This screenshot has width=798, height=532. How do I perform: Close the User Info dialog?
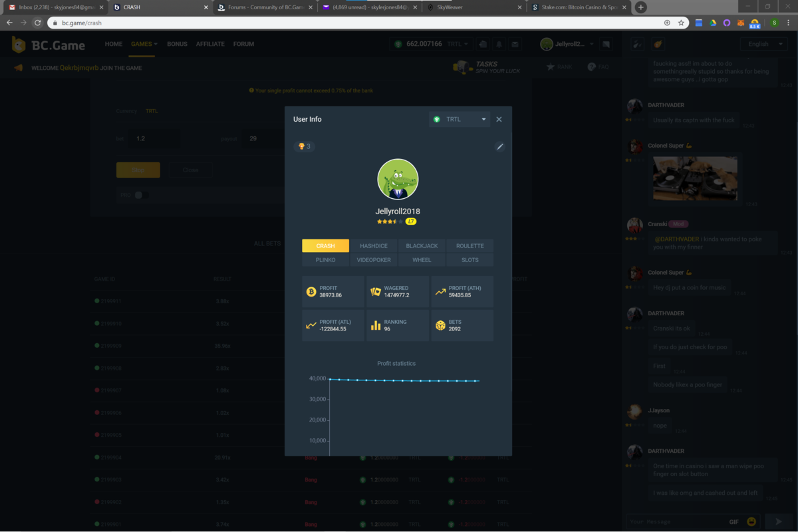[x=499, y=119]
